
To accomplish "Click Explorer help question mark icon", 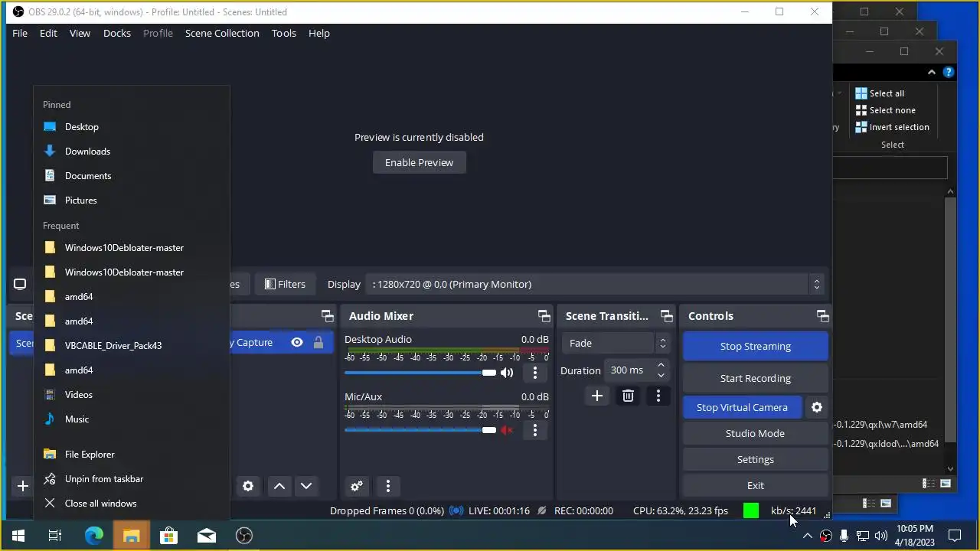I will (x=949, y=72).
